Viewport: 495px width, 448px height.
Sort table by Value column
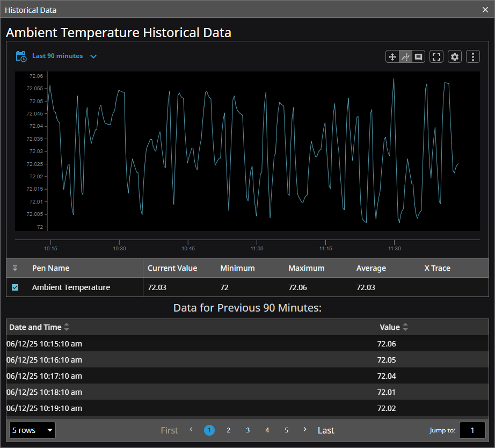click(x=405, y=327)
